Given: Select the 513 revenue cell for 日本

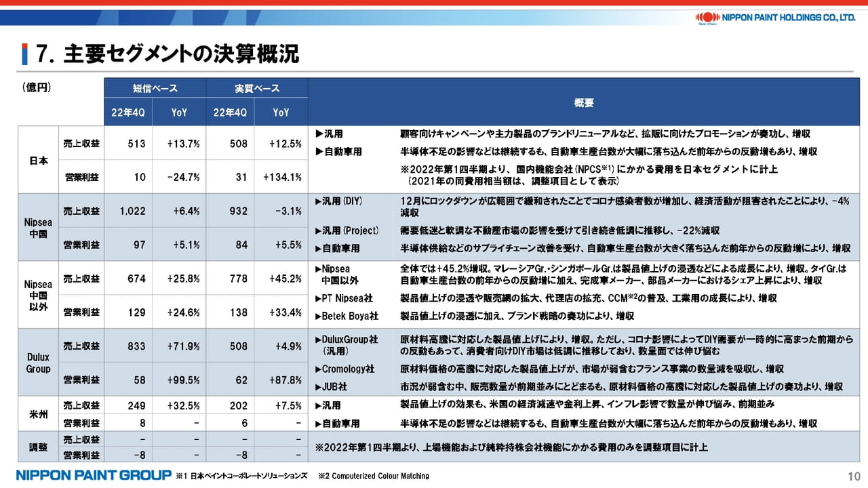Looking at the screenshot, I should pos(128,143).
